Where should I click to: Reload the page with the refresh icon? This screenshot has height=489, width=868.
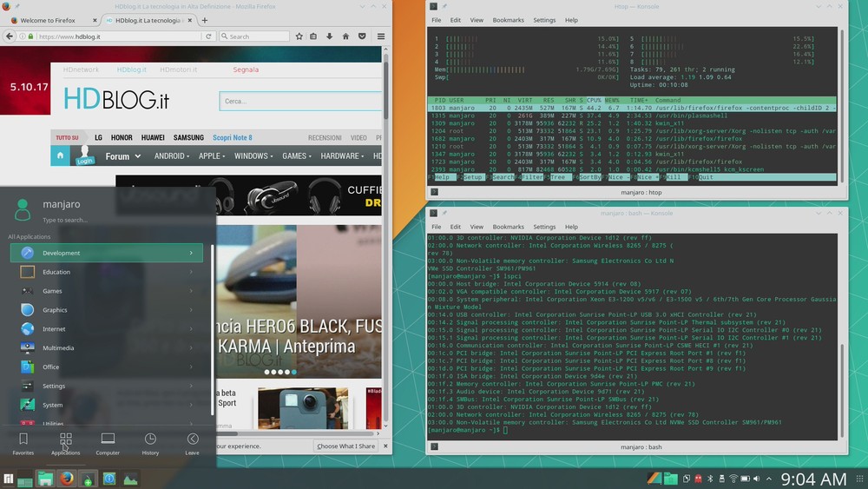(208, 36)
